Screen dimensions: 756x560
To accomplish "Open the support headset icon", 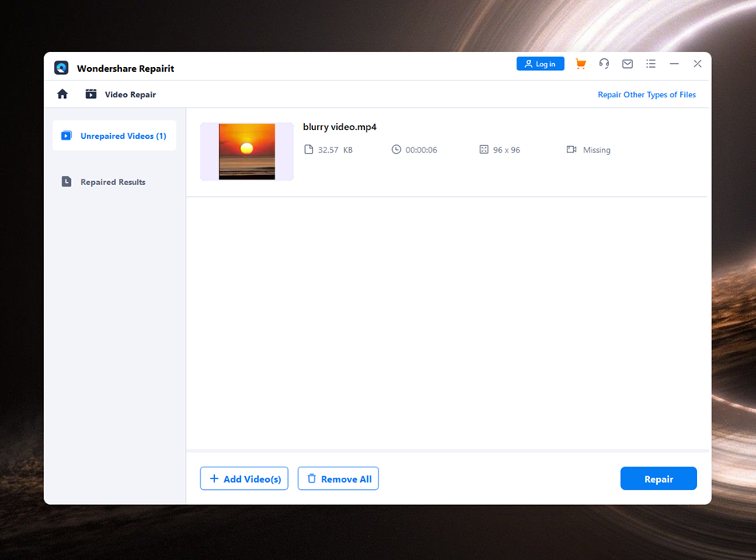I will pos(604,64).
